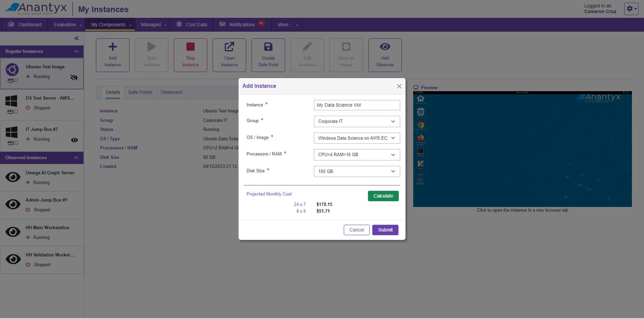This screenshot has height=319, width=644.
Task: Click the green Calculate button
Action: [383, 196]
